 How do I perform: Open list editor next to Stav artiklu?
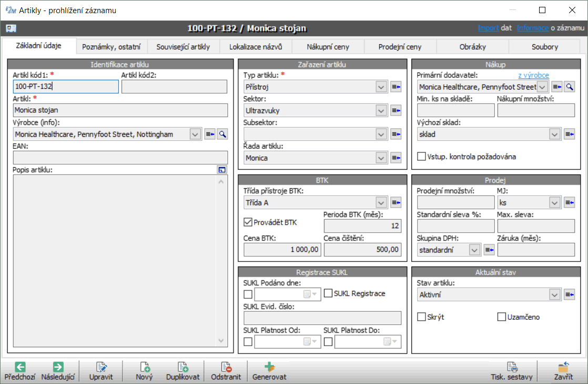[570, 295]
